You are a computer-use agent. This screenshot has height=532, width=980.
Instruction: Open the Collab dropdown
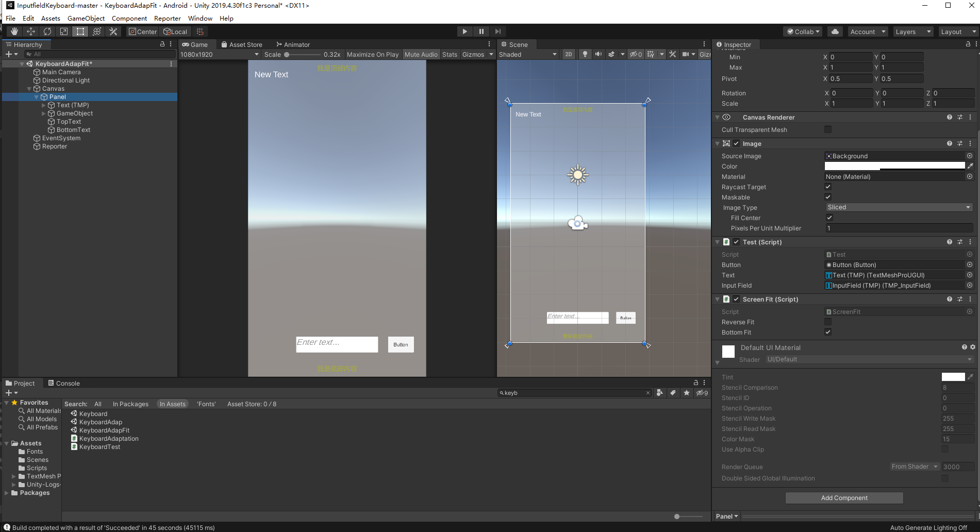[x=803, y=31]
